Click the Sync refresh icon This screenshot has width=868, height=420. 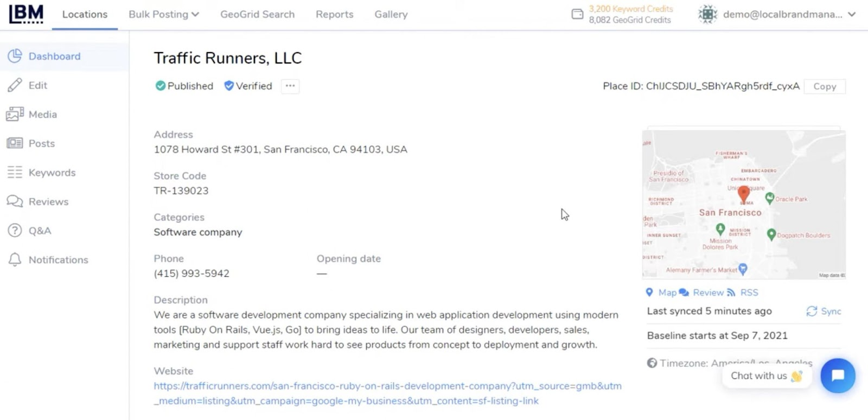(812, 311)
